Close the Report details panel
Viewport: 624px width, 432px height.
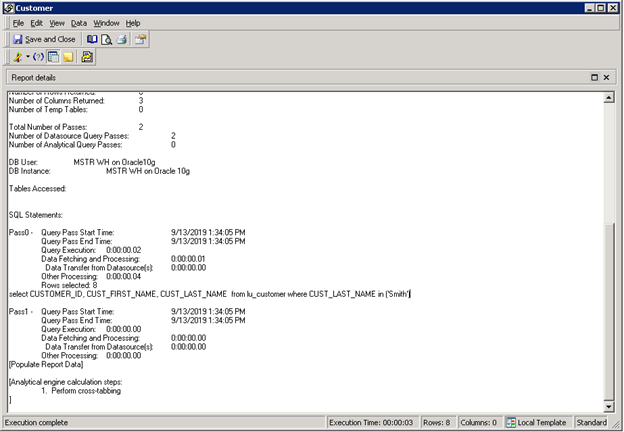(606, 77)
